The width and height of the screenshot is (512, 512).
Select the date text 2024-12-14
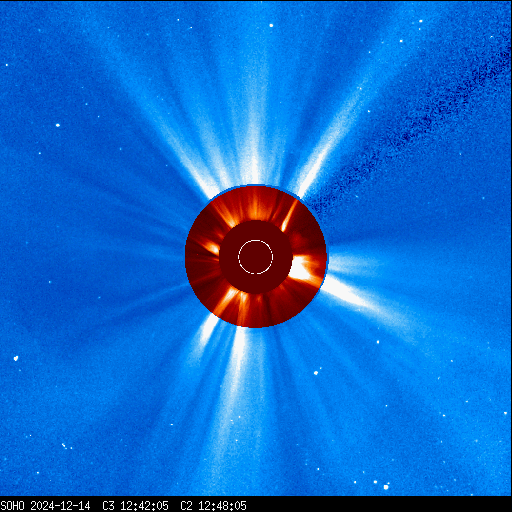click(60, 506)
